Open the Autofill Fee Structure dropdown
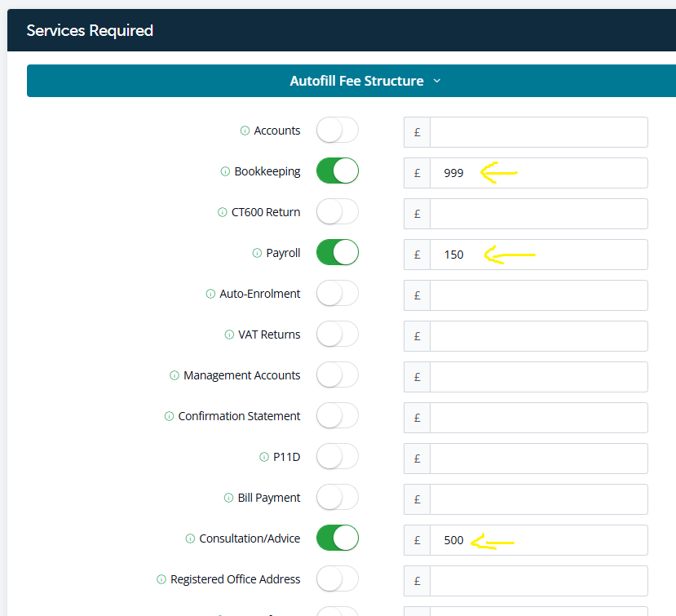Image resolution: width=676 pixels, height=616 pixels. coord(365,81)
